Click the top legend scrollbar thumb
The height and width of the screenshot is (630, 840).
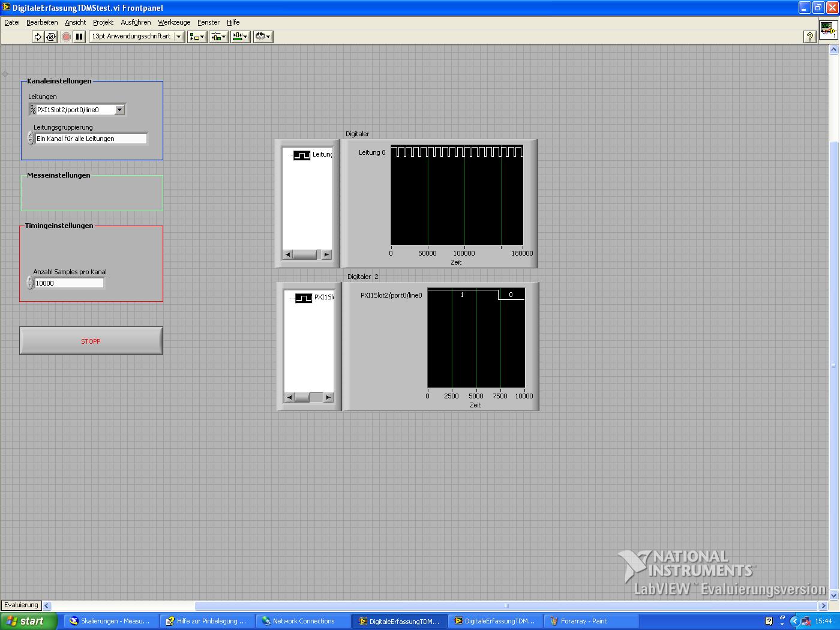[x=305, y=254]
